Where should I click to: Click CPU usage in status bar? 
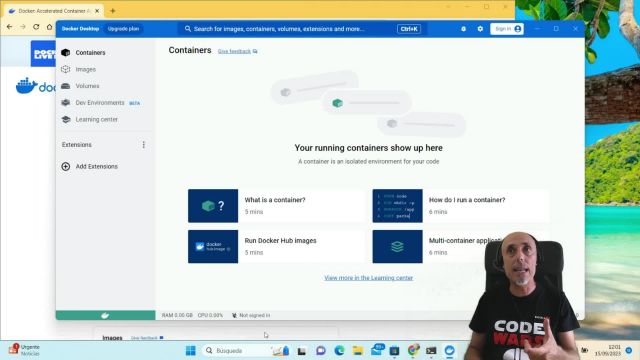pyautogui.click(x=210, y=316)
